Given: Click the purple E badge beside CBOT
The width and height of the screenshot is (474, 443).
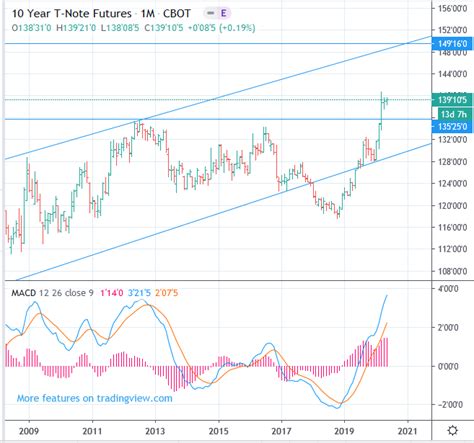Looking at the screenshot, I should click(223, 13).
